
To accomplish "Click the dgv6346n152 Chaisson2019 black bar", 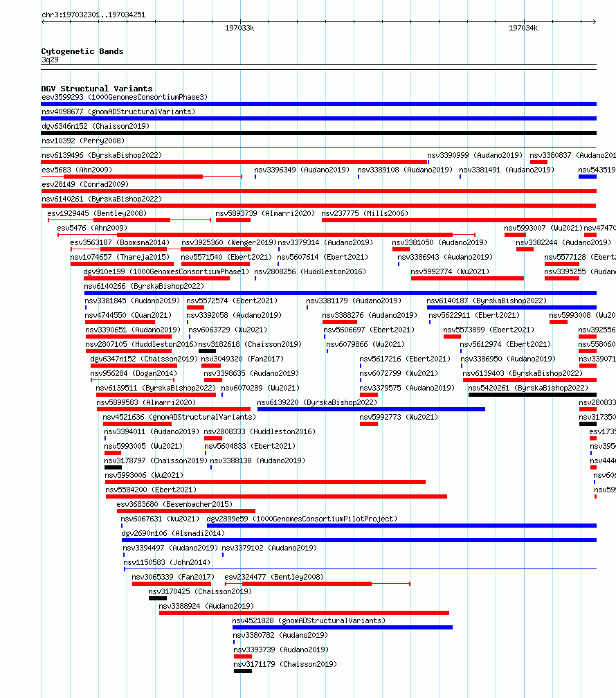I will click(x=318, y=133).
